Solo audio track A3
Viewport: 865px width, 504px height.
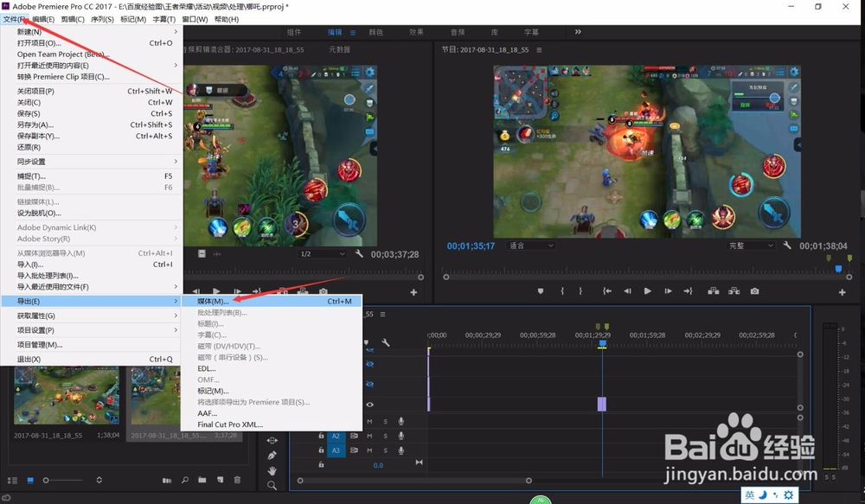point(385,450)
